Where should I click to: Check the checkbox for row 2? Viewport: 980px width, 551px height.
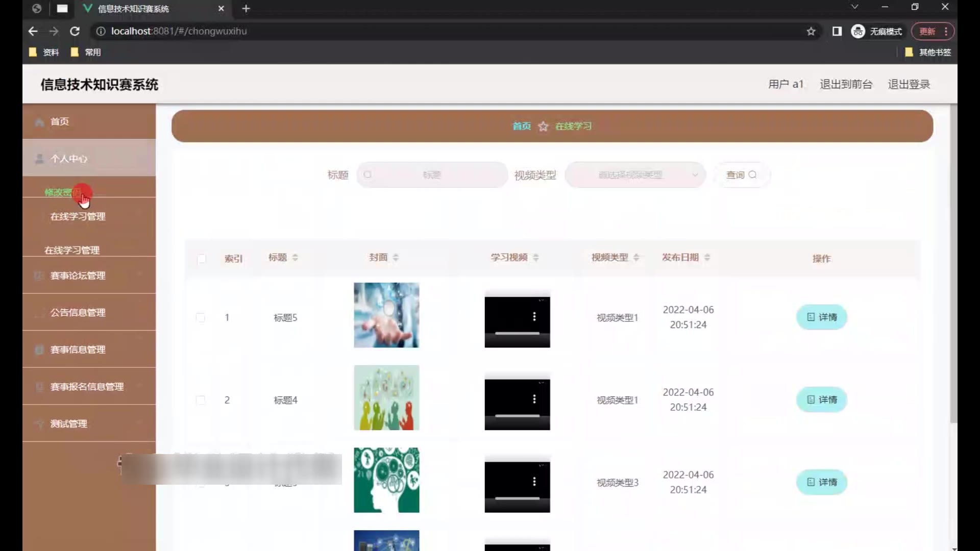[201, 400]
